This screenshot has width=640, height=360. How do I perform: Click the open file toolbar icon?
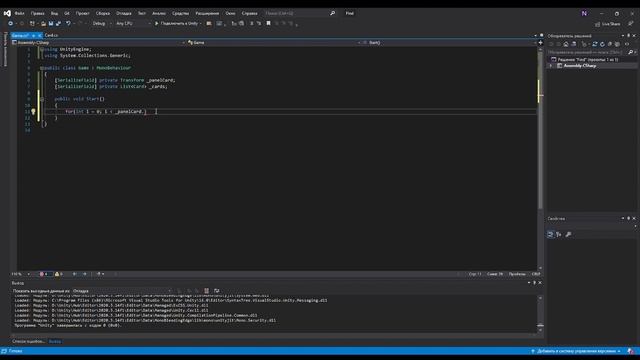click(x=43, y=24)
